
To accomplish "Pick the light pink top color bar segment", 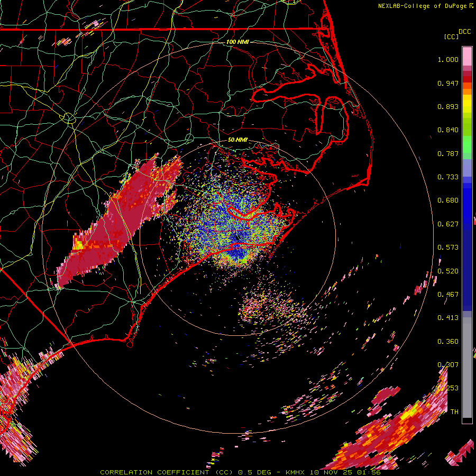I will click(467, 56).
